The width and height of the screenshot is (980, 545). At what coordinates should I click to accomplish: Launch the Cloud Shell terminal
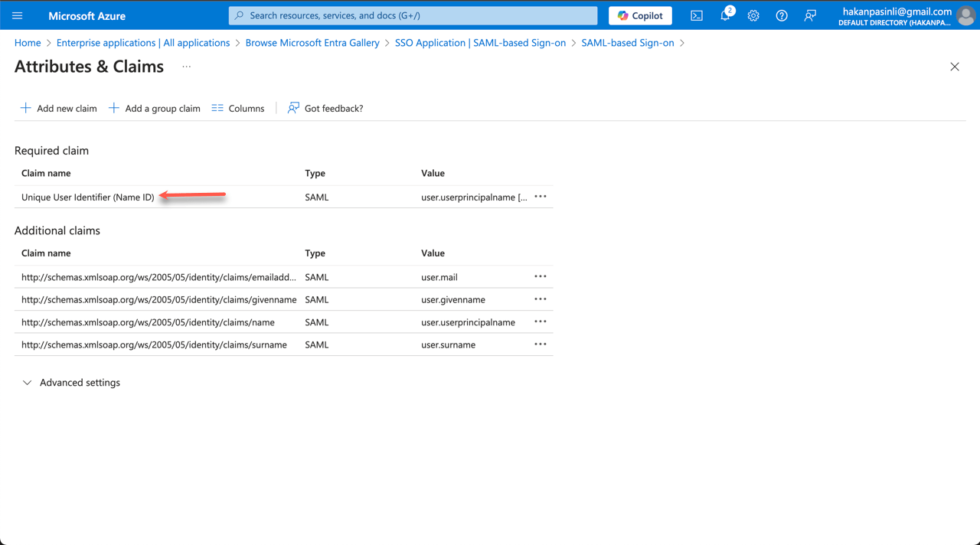[696, 15]
